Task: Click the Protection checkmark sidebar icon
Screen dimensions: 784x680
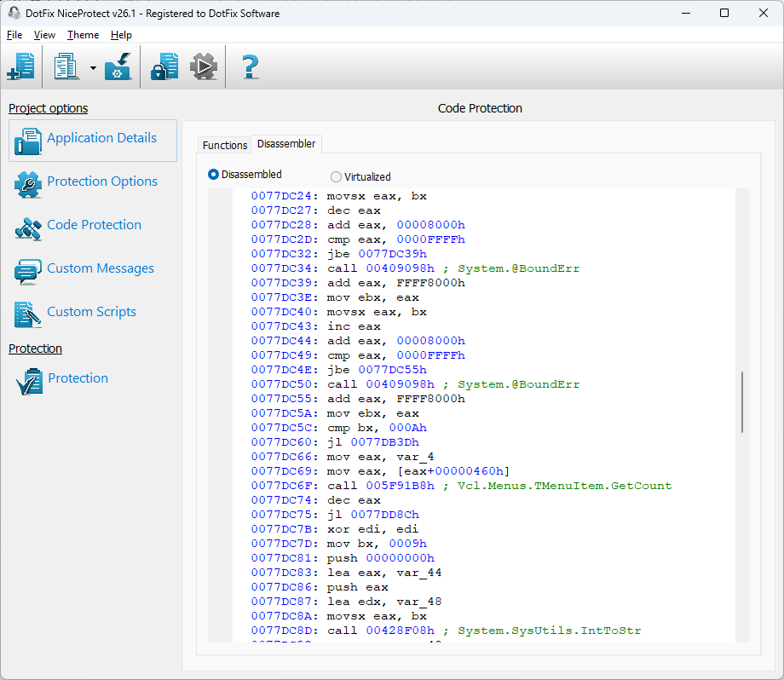Action: 30,382
